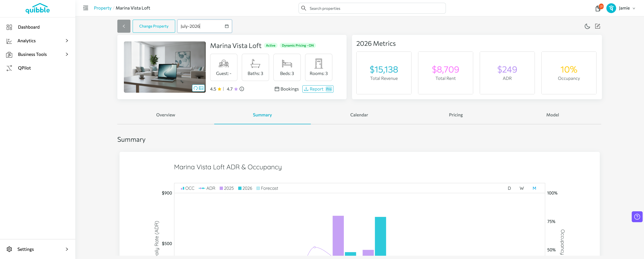Toggle the 2025 series in the legend
The height and width of the screenshot is (259, 644).
coord(226,188)
